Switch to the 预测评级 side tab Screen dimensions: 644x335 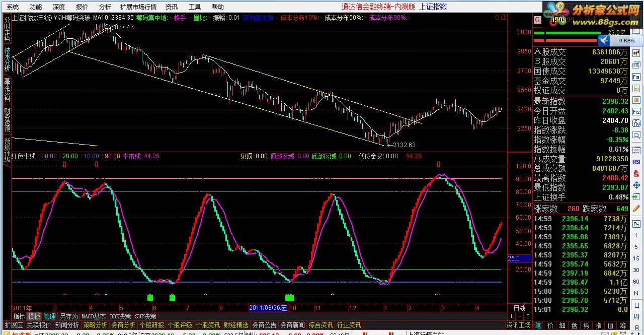(x=7, y=150)
